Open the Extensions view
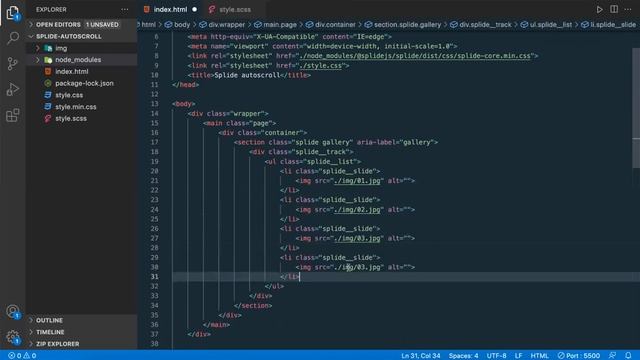Screen dimensions: 640x360 (13, 115)
